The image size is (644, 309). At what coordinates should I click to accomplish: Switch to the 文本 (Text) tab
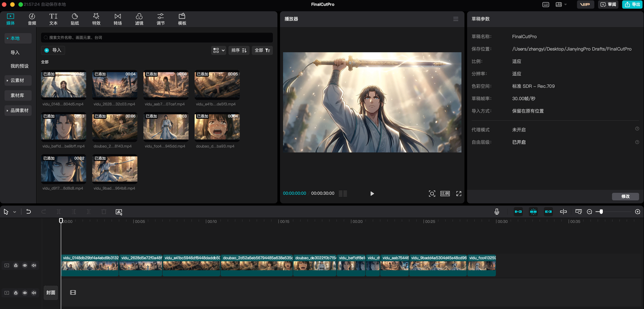pyautogui.click(x=53, y=19)
